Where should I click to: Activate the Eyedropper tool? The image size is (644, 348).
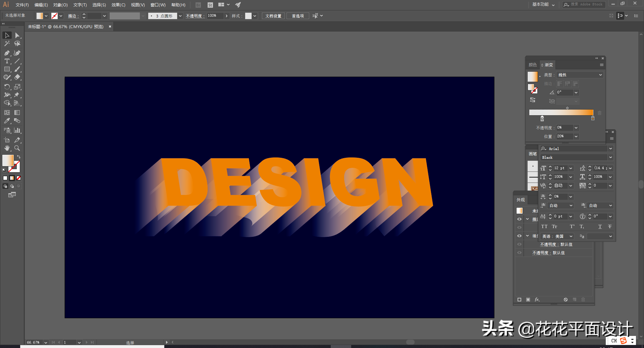click(x=7, y=121)
